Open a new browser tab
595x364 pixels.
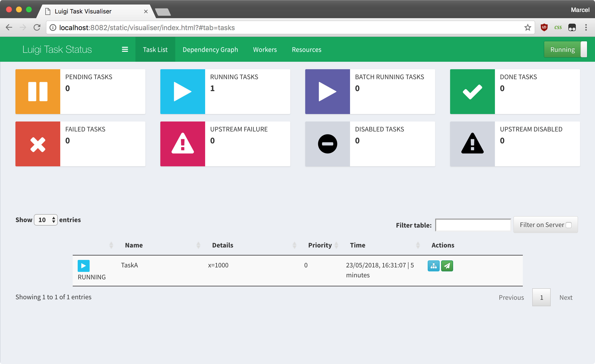163,12
